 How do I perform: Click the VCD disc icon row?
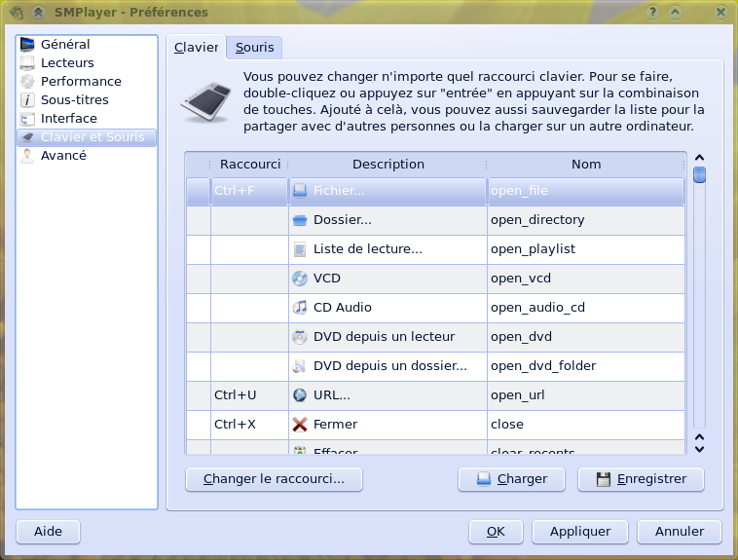tap(300, 279)
